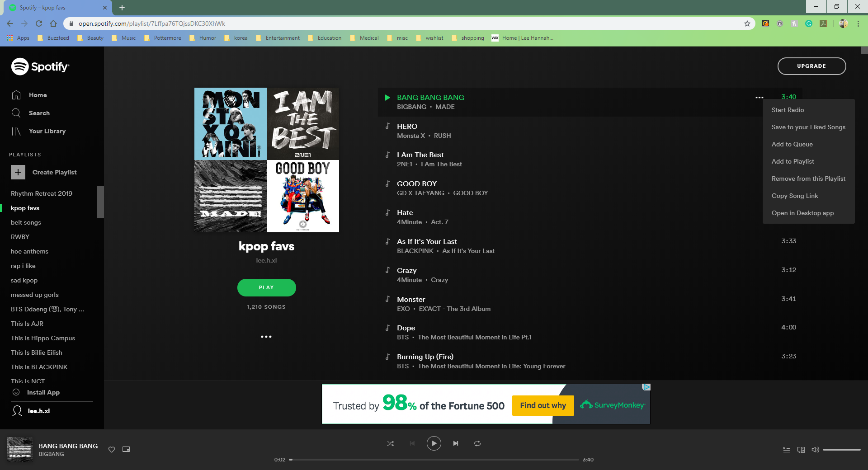Start playback with bottom play button
868x470 pixels.
point(434,443)
